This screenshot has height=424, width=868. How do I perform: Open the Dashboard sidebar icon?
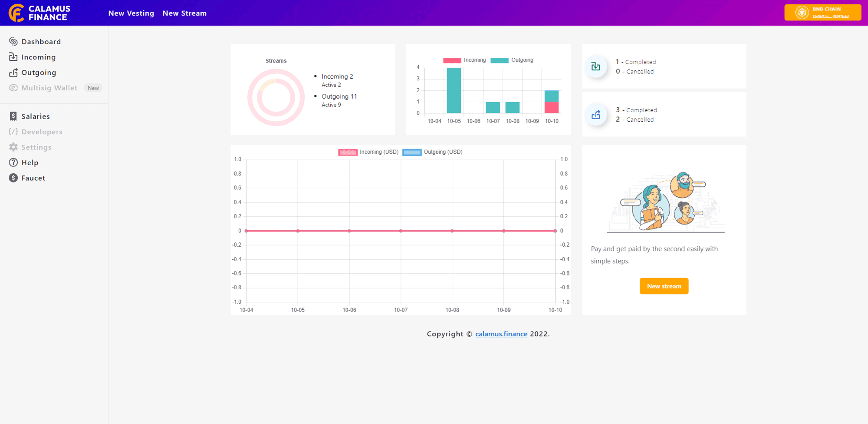point(13,41)
